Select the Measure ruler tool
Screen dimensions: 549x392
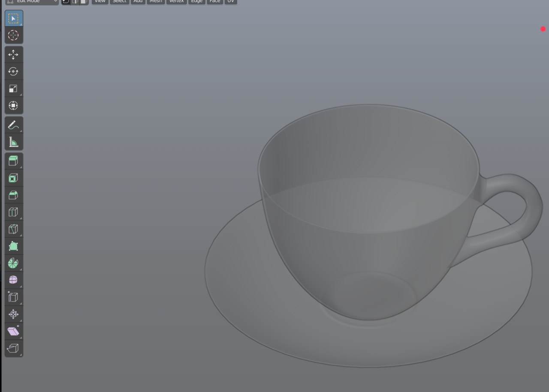(x=13, y=142)
